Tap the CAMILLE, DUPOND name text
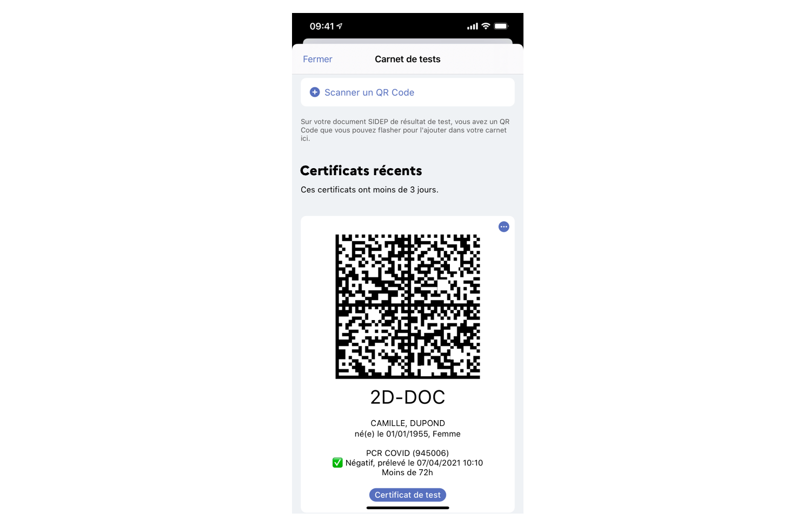Viewport: 809px width, 532px height. [x=408, y=423]
